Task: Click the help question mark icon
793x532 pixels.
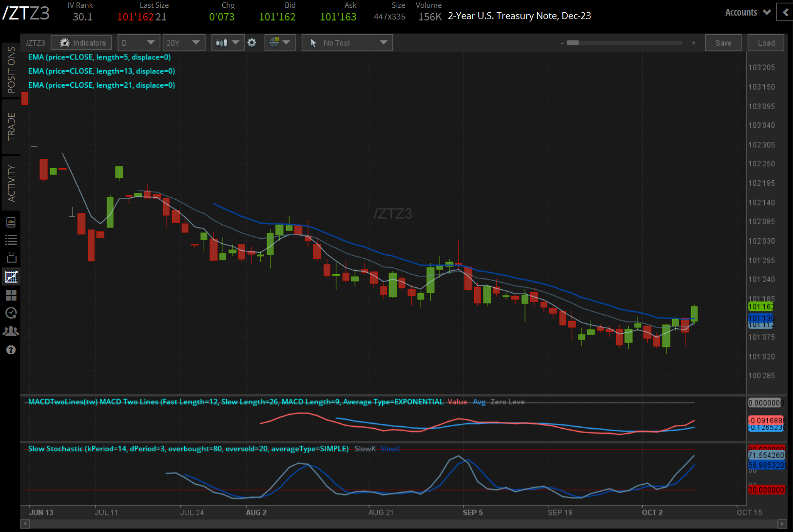Action: (x=11, y=350)
